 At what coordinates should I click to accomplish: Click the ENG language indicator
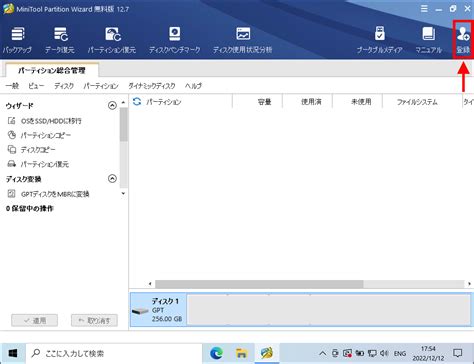pyautogui.click(x=400, y=353)
